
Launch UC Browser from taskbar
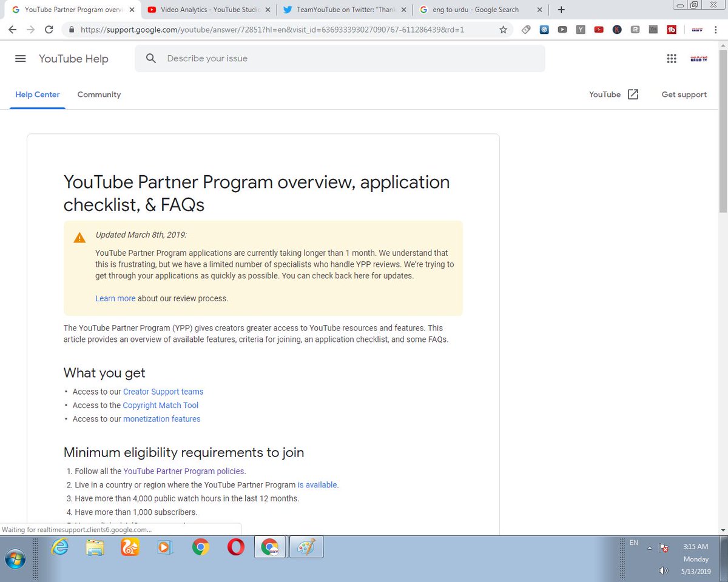(130, 547)
